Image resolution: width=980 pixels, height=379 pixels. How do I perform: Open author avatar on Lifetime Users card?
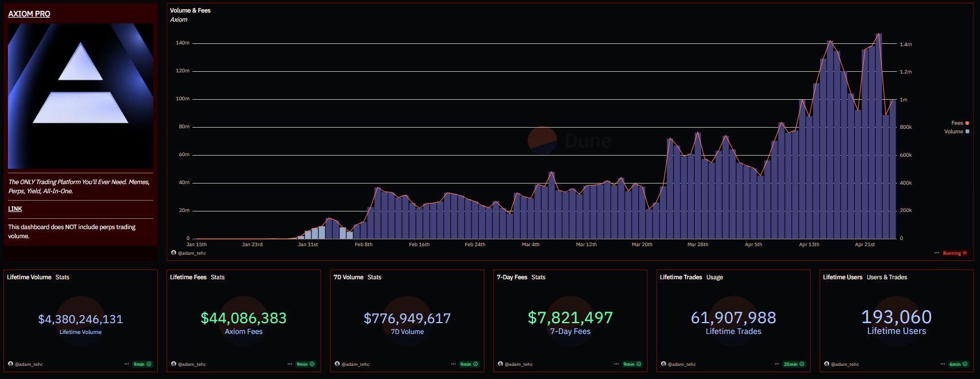(x=827, y=364)
